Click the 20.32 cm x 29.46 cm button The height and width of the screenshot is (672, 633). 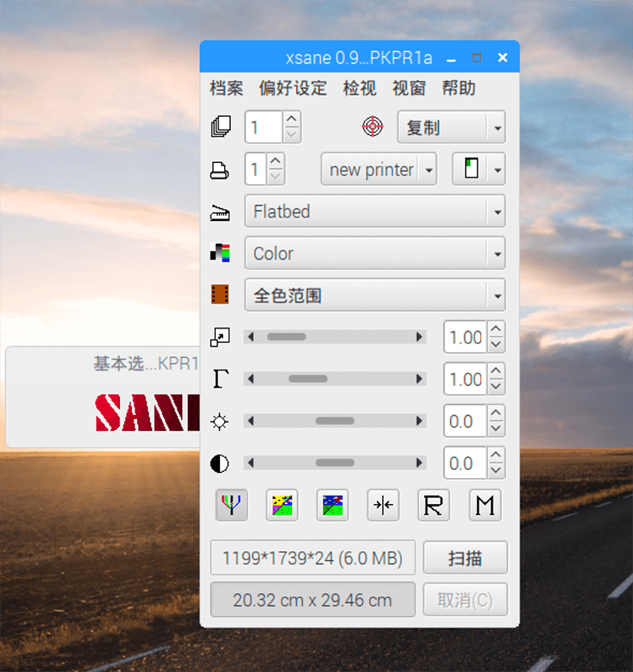pyautogui.click(x=312, y=600)
